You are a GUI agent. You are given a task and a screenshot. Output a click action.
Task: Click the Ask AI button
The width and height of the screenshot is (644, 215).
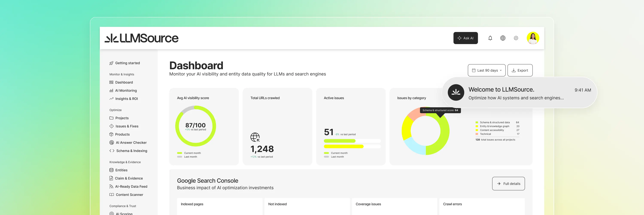tap(465, 38)
